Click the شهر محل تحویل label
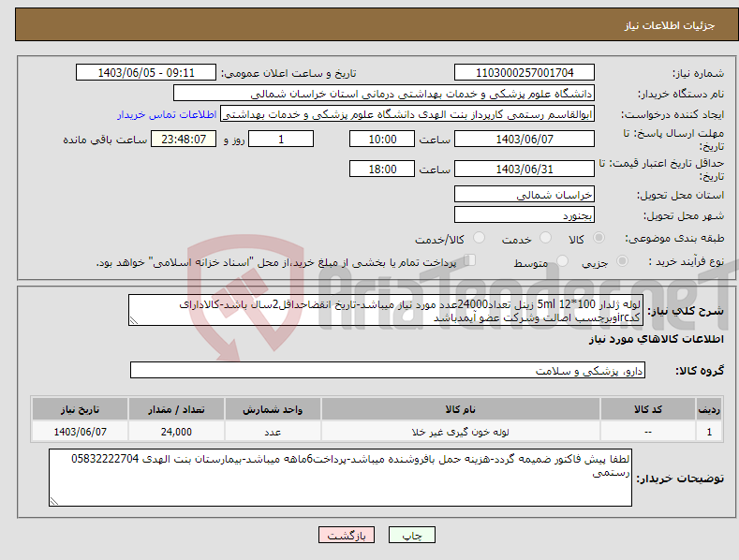This screenshot has width=739, height=560. coord(684,216)
